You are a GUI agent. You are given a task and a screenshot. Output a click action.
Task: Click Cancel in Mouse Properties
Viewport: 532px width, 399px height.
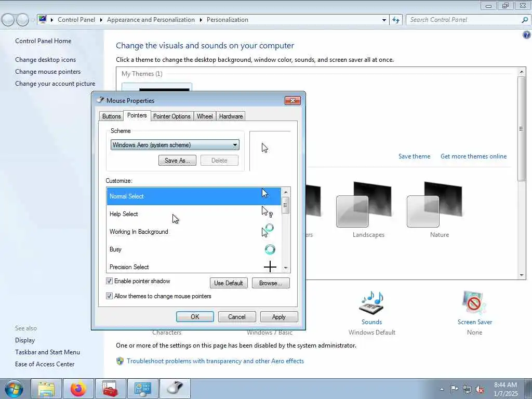click(237, 316)
